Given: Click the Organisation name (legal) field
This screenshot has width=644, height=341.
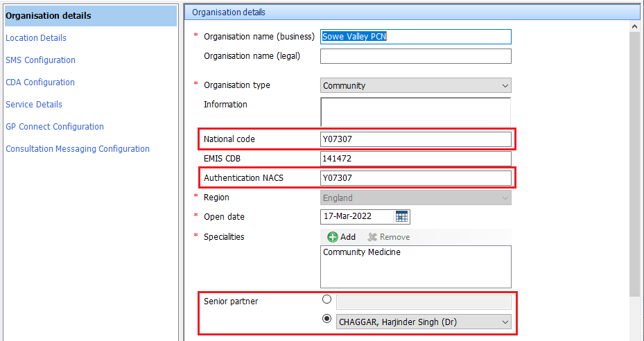Looking at the screenshot, I should pyautogui.click(x=416, y=56).
